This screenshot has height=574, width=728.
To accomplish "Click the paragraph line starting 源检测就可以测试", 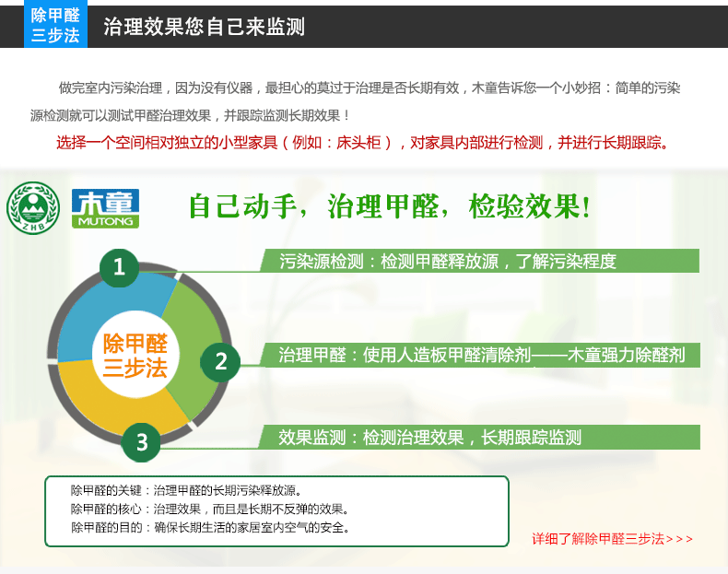I will coord(190,115).
